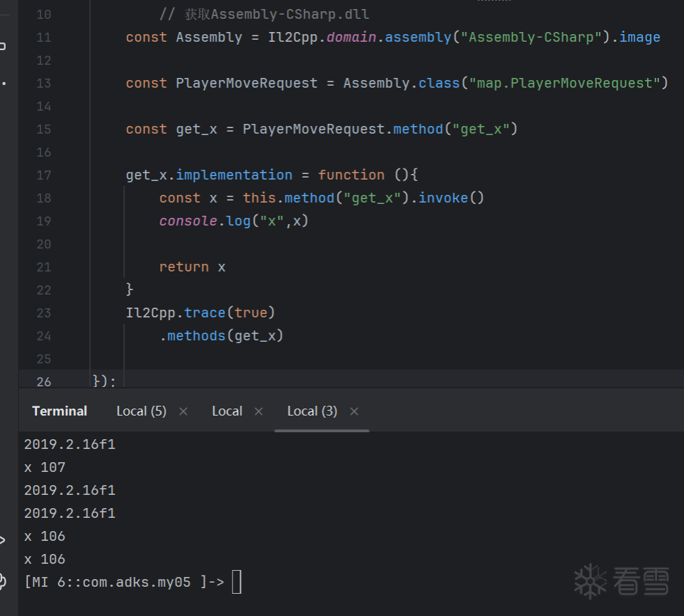Image resolution: width=684 pixels, height=616 pixels.
Task: Close the "Local (5)" terminal tab
Action: [x=183, y=411]
